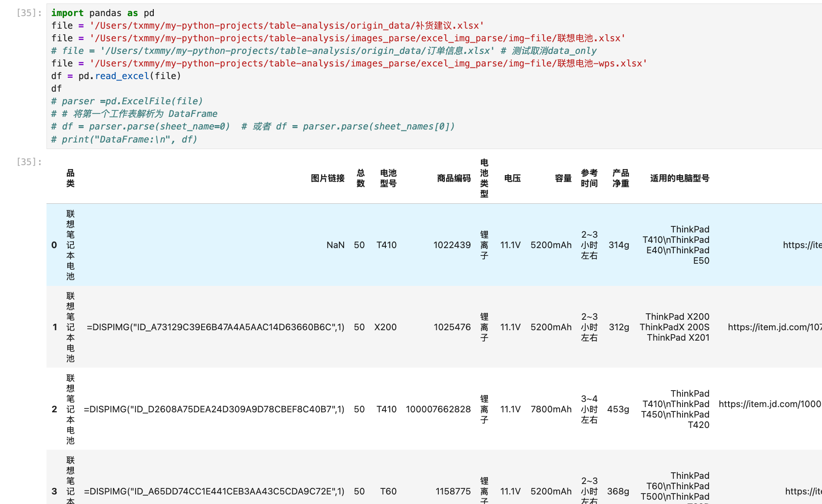This screenshot has height=504, width=822.
Task: Click the https://item.jd.com/107 link cell
Action: pos(775,327)
